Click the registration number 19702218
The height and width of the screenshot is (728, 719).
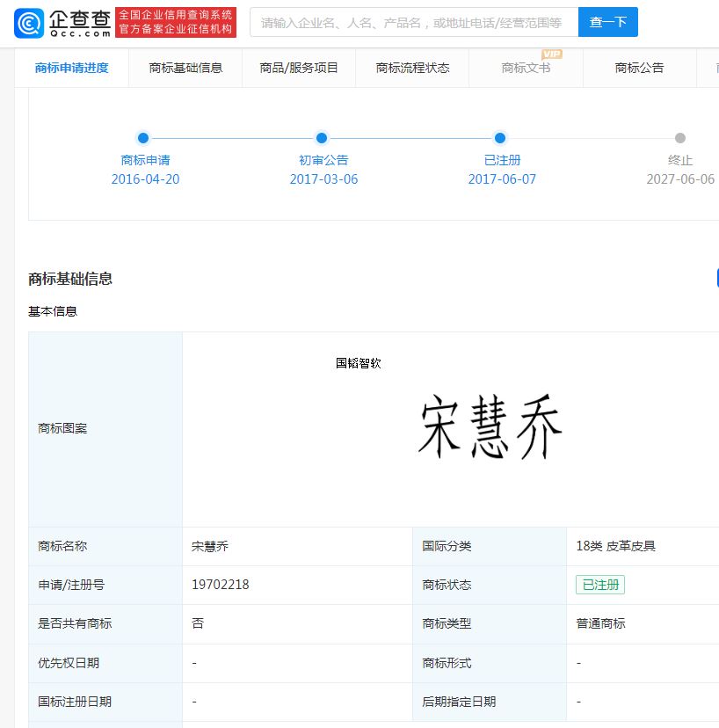click(221, 585)
